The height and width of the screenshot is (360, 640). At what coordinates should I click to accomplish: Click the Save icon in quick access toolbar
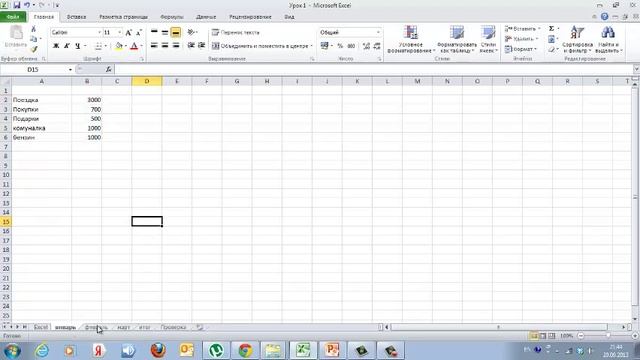pyautogui.click(x=17, y=5)
